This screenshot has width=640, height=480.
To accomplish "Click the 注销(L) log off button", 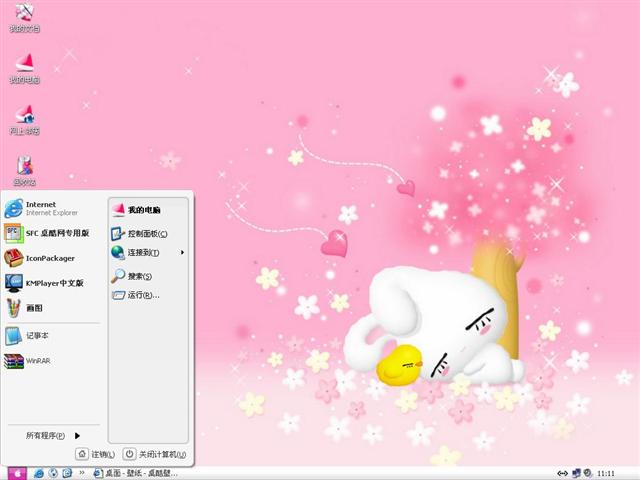I will pyautogui.click(x=96, y=454).
